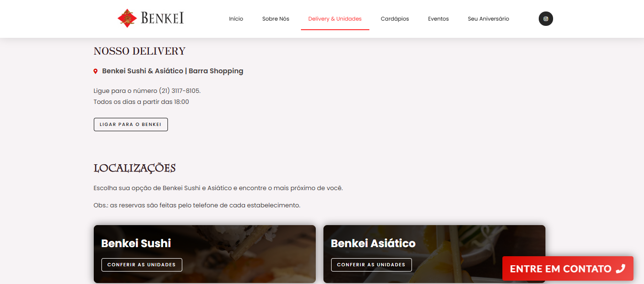
Task: Click the Localizações section heading
Action: [x=135, y=168]
